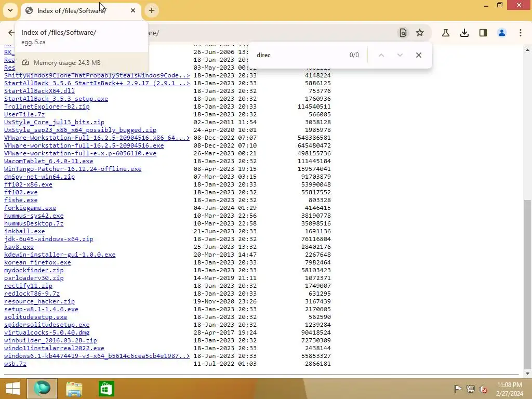Screen dimensions: 532x399
Task: Open UserTile.7z link
Action: 24,114
